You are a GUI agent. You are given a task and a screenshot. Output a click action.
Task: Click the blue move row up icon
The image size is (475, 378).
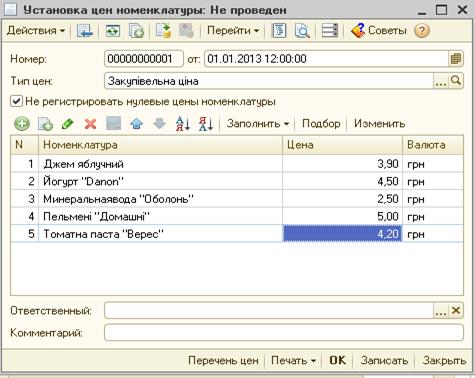click(x=136, y=124)
